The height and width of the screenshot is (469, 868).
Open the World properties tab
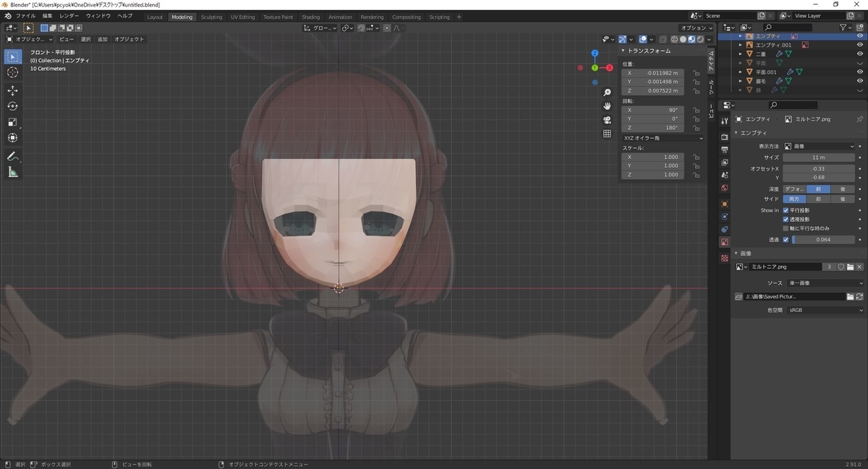(724, 189)
